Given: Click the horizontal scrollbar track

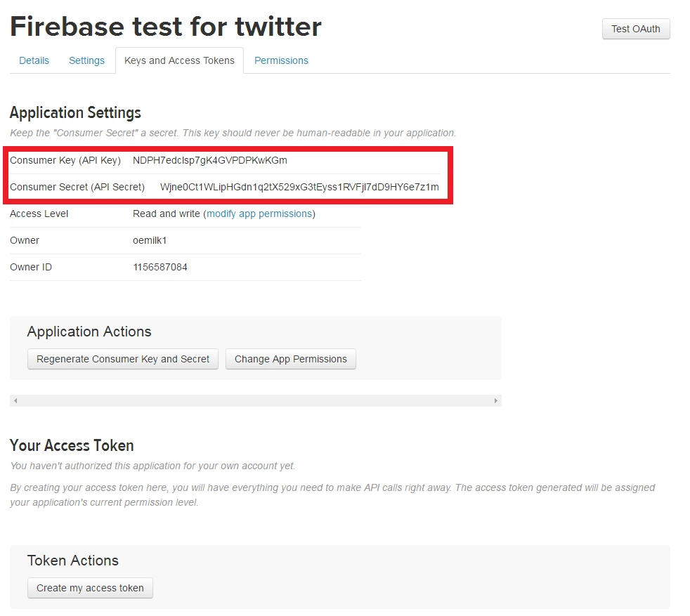Looking at the screenshot, I should tap(255, 400).
